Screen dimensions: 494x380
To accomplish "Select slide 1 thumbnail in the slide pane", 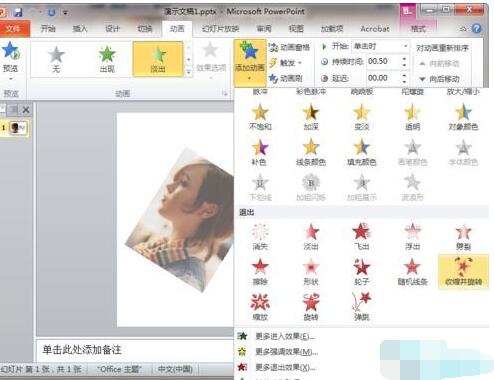I will [x=17, y=128].
